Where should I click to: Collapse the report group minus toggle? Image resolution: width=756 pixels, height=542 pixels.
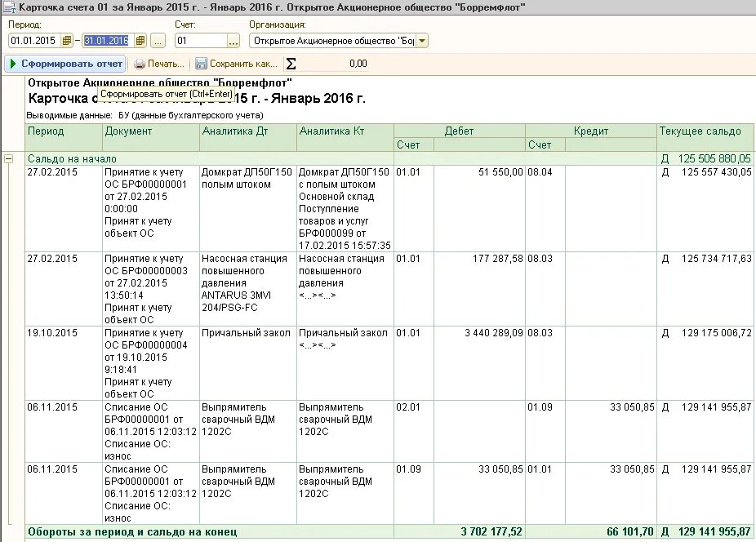[x=9, y=158]
